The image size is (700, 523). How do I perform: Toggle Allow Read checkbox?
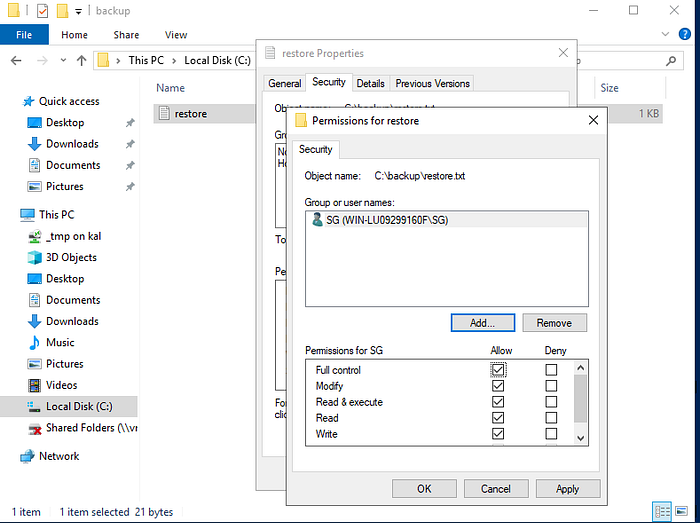pyautogui.click(x=498, y=418)
